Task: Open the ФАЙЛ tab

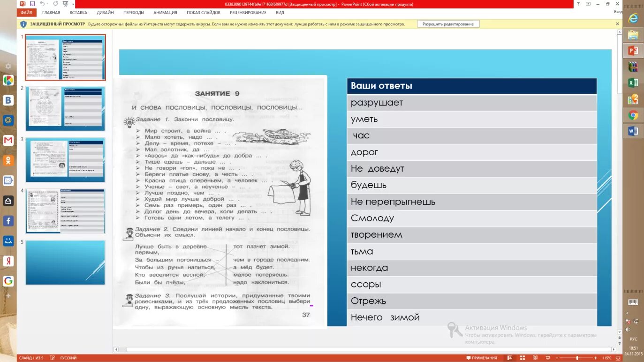Action: coord(26,13)
